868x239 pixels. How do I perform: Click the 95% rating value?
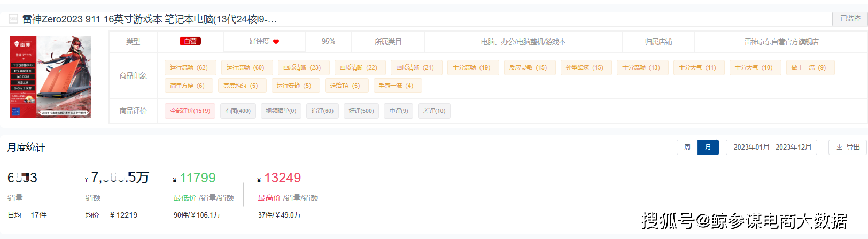tap(328, 42)
